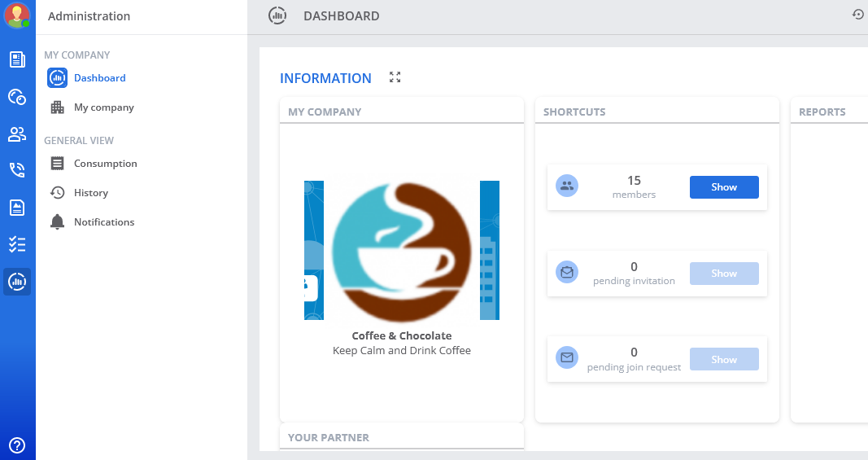Show pending invitations
The height and width of the screenshot is (460, 868).
(x=724, y=274)
